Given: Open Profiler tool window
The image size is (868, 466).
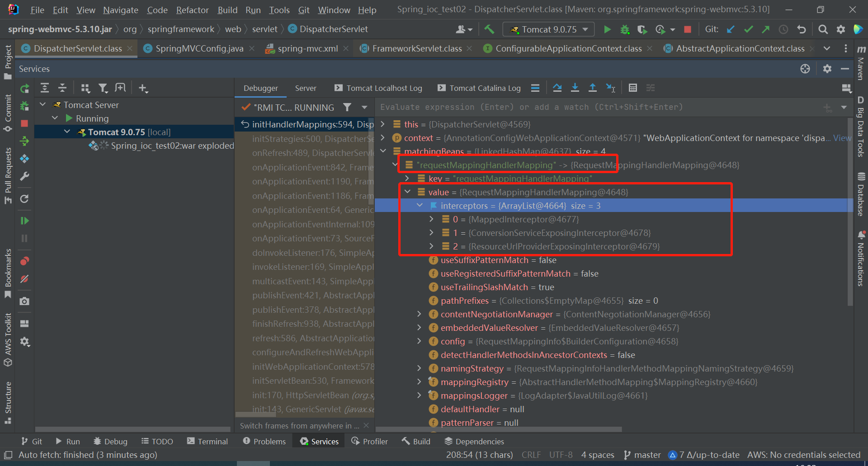Looking at the screenshot, I should [x=370, y=441].
